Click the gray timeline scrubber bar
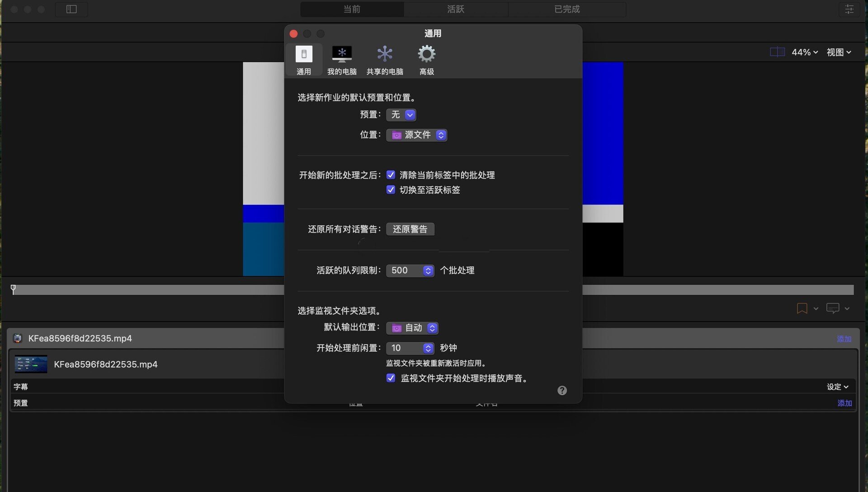868x492 pixels. [x=432, y=290]
